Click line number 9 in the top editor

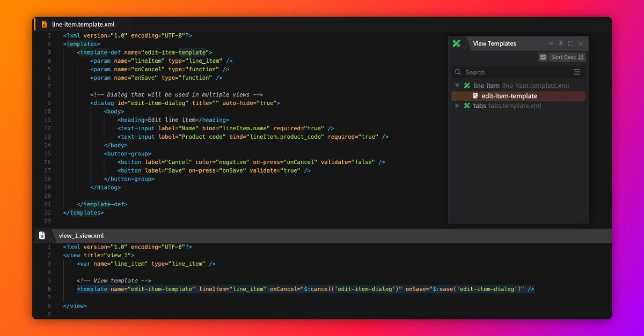tap(49, 103)
